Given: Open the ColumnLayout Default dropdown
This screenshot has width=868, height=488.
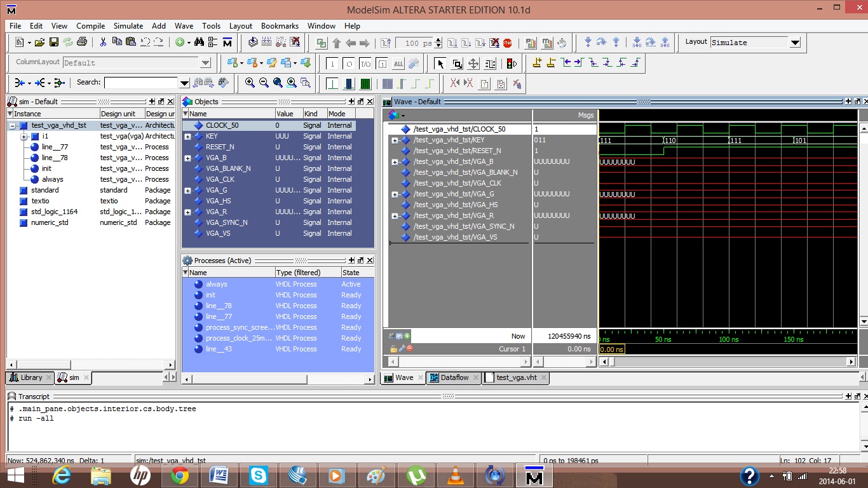Looking at the screenshot, I should (x=205, y=62).
